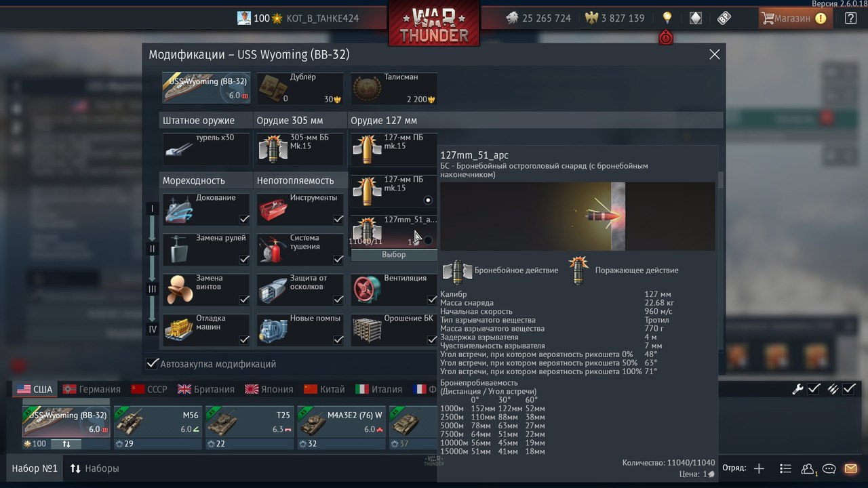Toggle Система тушения modification checkbox

(338, 260)
